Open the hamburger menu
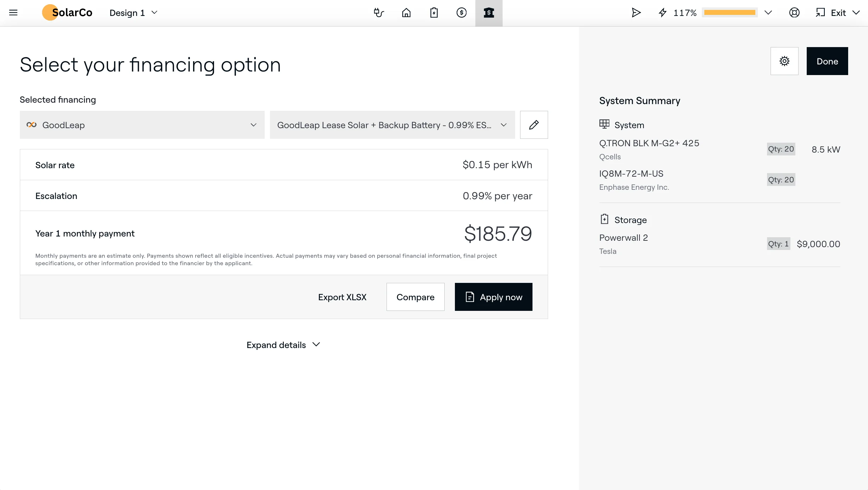Image resolution: width=868 pixels, height=490 pixels. point(13,13)
